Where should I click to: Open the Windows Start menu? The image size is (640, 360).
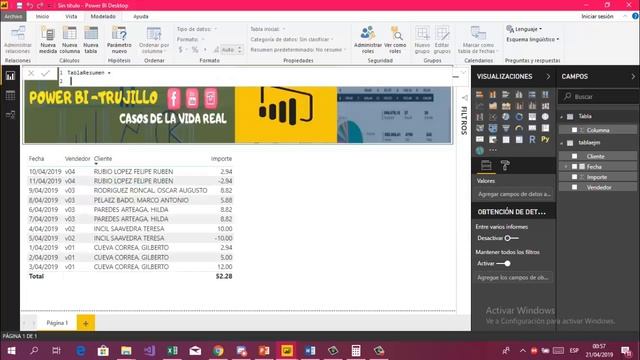click(x=11, y=351)
